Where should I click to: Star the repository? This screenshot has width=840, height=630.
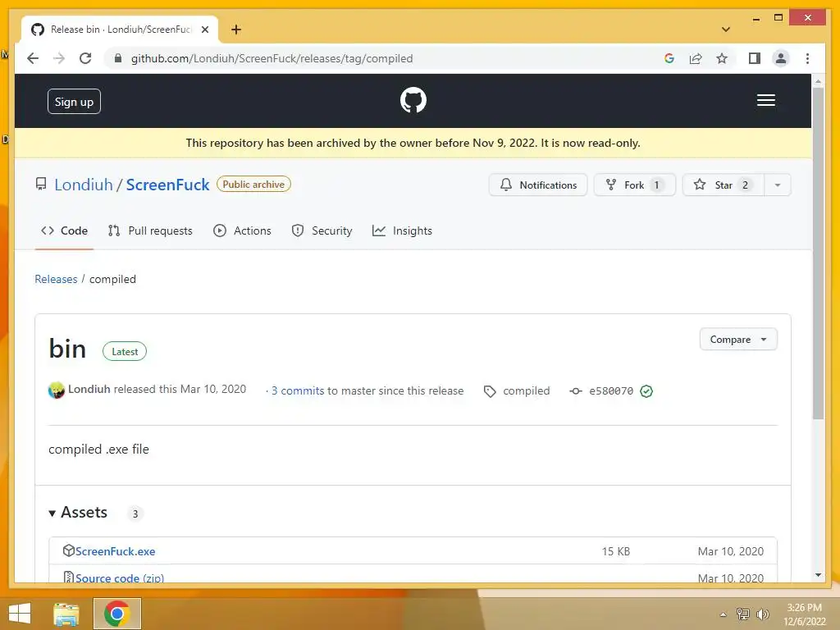coord(724,185)
